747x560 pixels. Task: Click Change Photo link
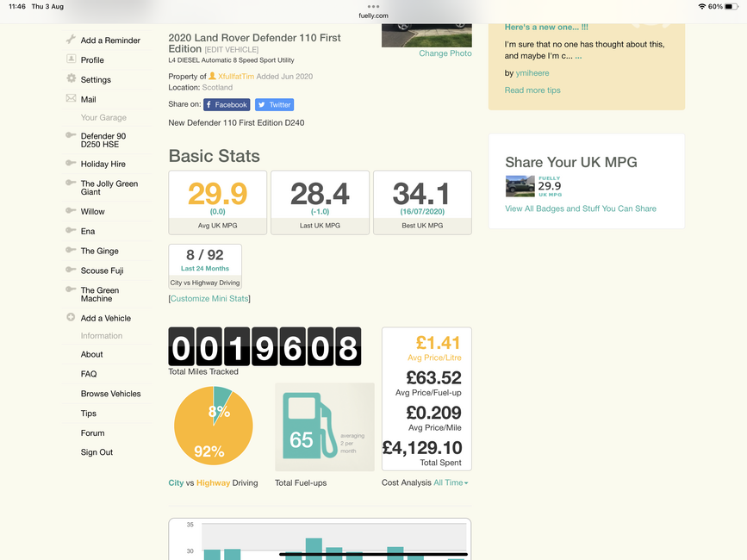coord(445,53)
